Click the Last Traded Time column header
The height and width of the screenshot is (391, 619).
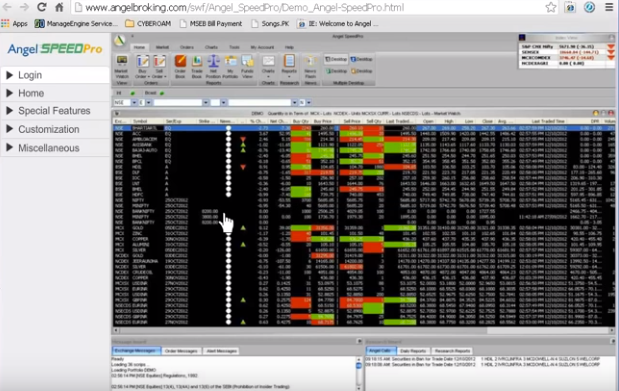(x=548, y=121)
